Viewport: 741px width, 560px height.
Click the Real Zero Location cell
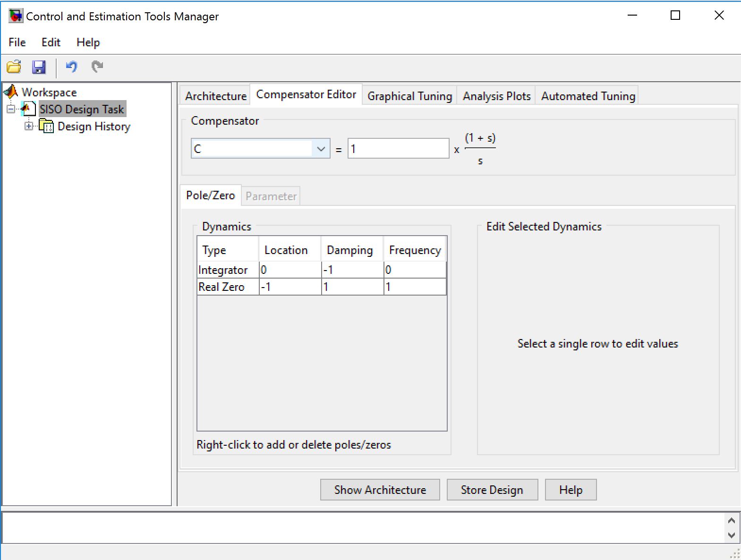click(290, 287)
